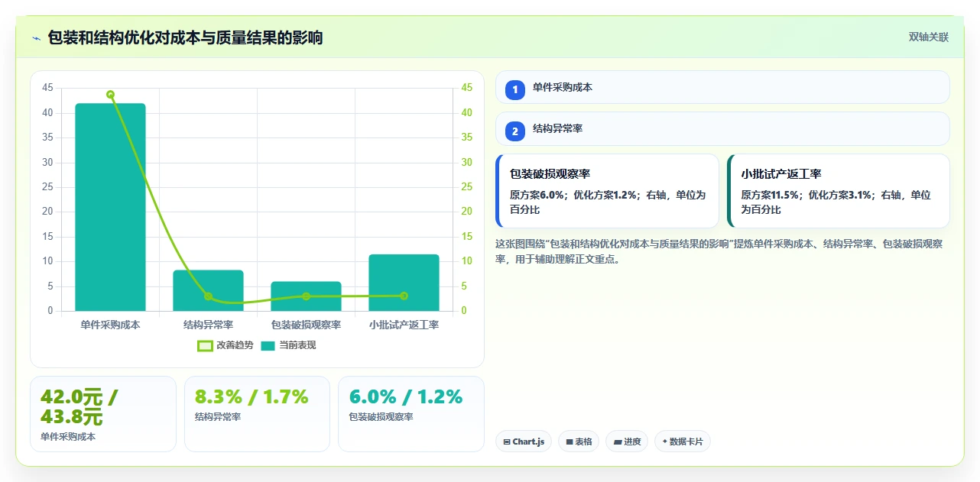This screenshot has width=980, height=482.
Task: Toggle the 当前表现 legend item
Action: (288, 345)
